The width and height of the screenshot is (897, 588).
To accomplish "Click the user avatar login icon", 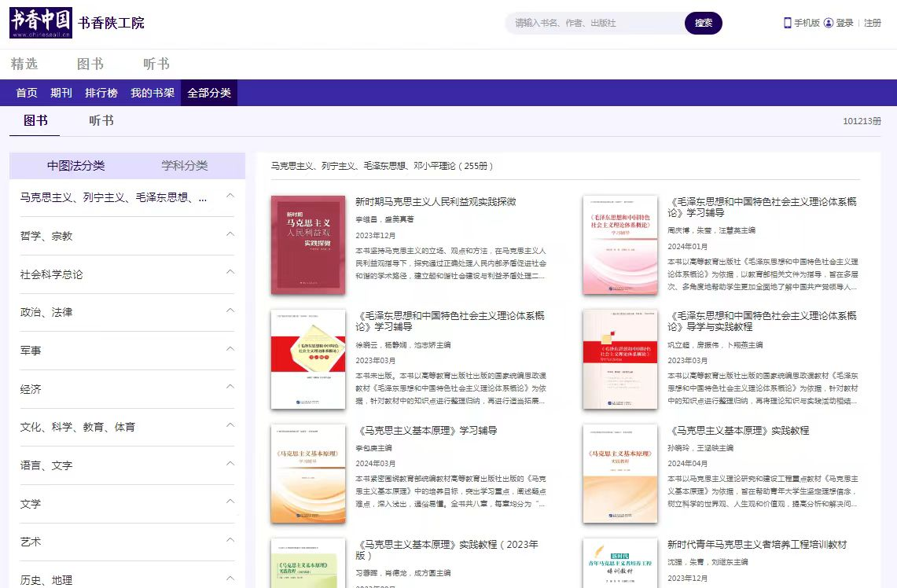I will click(828, 23).
